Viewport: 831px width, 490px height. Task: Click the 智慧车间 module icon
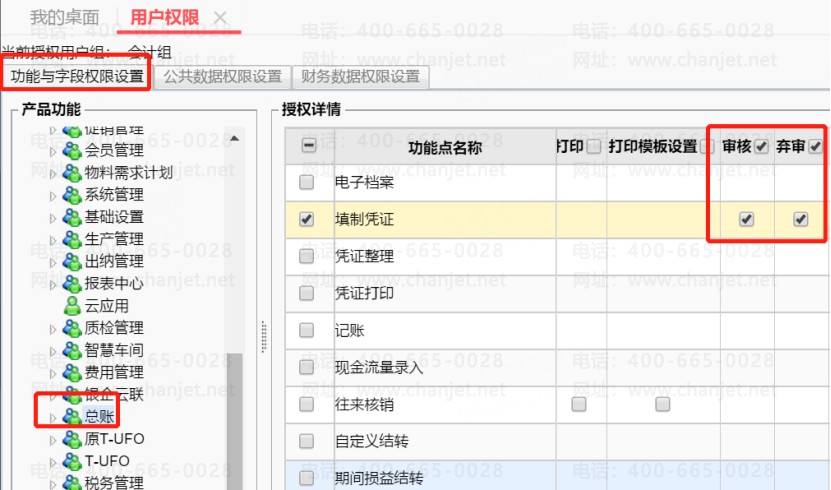click(72, 350)
